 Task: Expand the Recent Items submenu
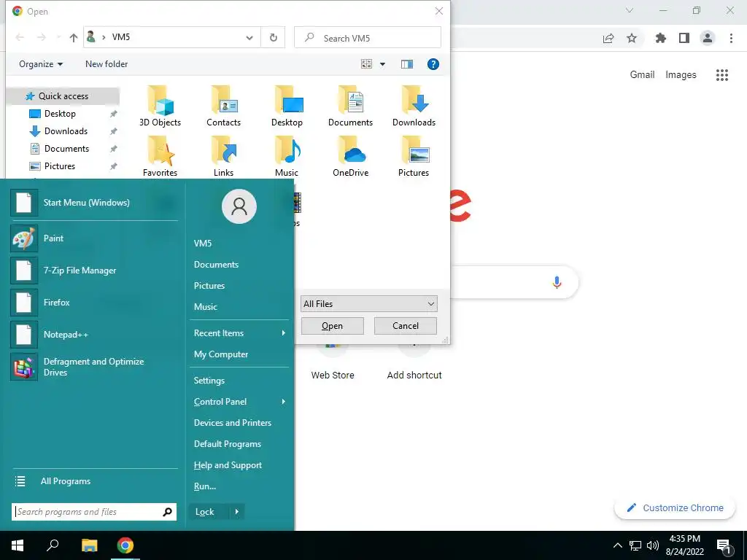point(284,332)
